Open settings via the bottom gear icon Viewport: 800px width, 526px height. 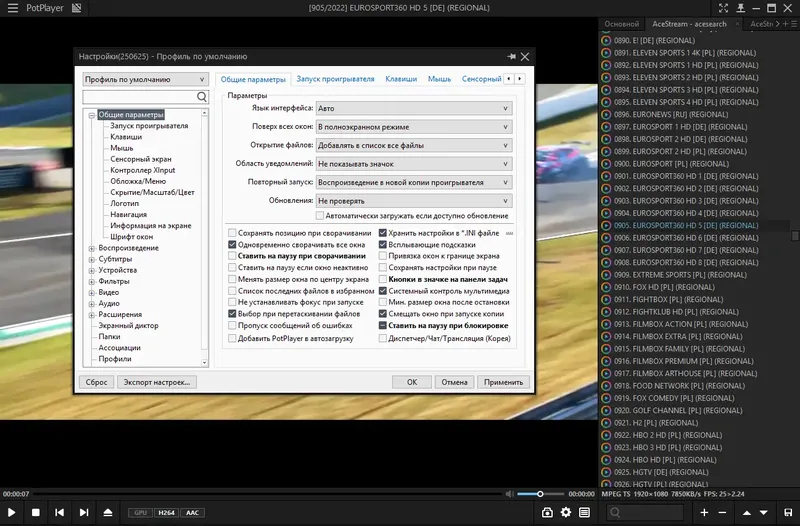(x=566, y=513)
